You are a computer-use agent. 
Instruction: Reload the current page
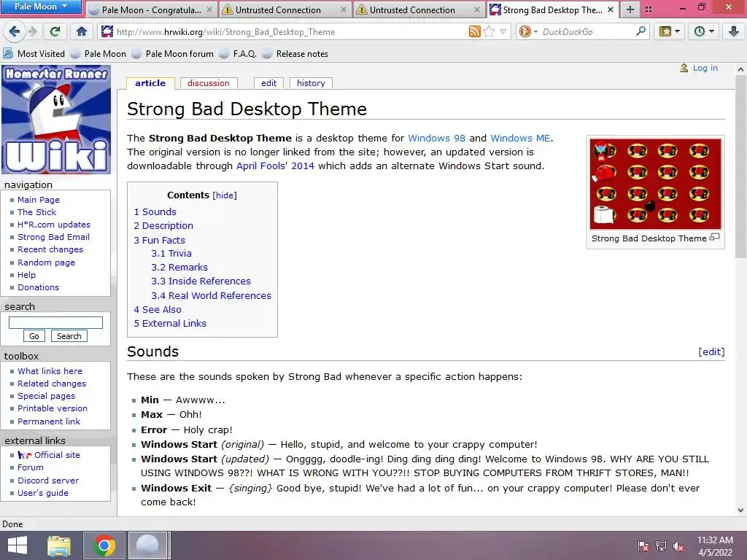[55, 32]
